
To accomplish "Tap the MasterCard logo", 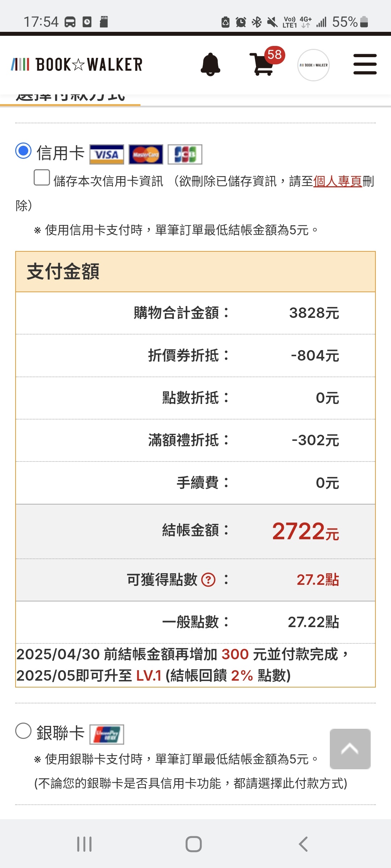I will click(146, 154).
